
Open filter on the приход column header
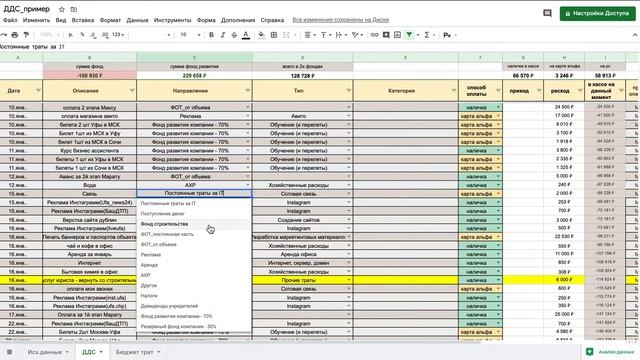point(539,91)
